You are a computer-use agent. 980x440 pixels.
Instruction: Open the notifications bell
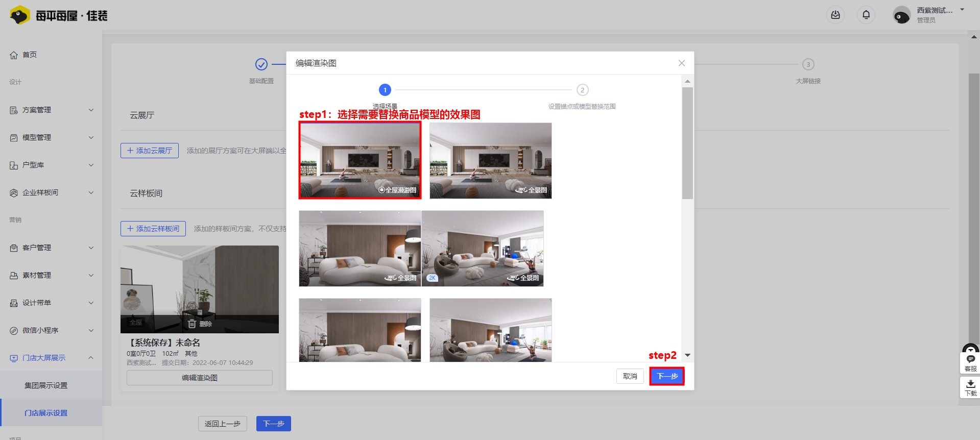[866, 15]
